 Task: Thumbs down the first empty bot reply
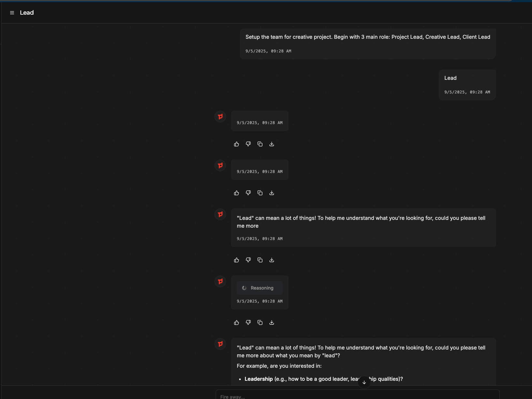point(248,144)
